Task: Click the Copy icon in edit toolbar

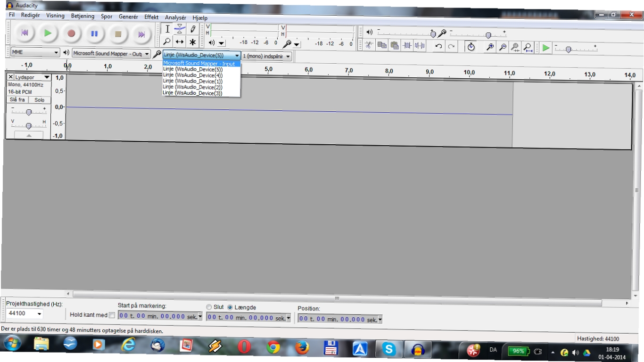Action: 382,45
